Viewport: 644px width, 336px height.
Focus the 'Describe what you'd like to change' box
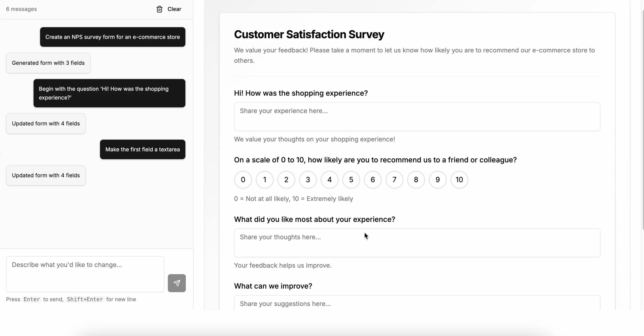click(x=85, y=274)
